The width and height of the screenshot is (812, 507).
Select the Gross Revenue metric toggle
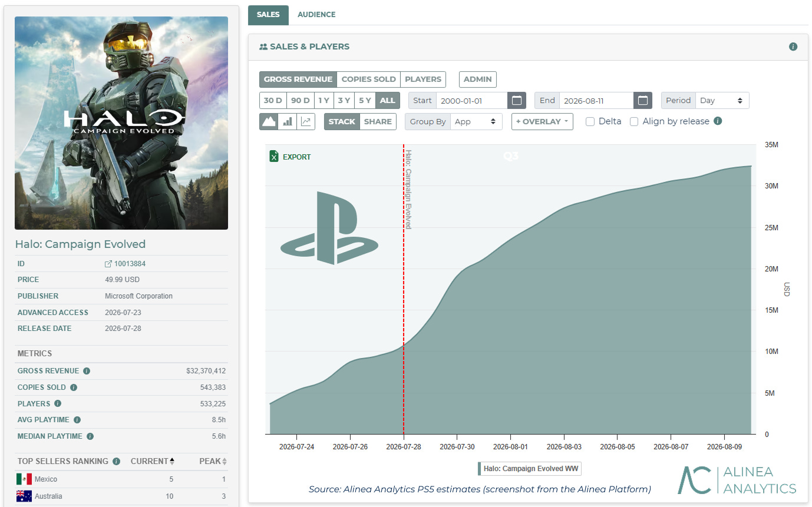(298, 79)
